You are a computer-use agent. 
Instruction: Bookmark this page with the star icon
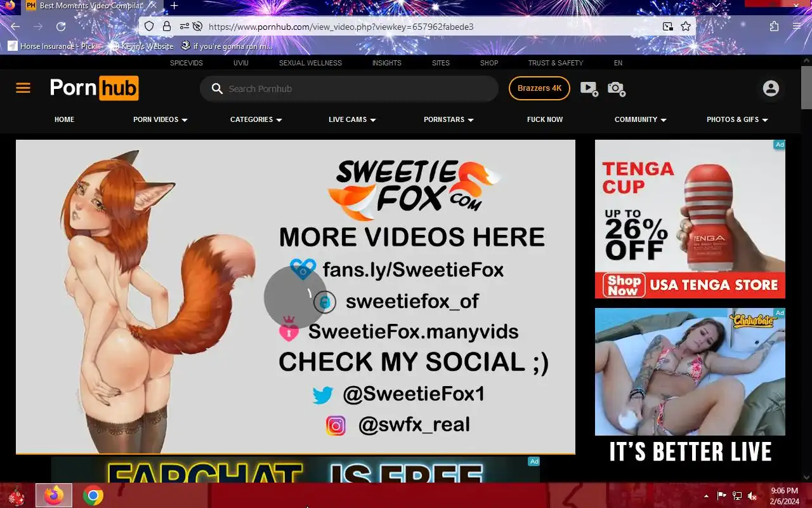click(x=686, y=27)
